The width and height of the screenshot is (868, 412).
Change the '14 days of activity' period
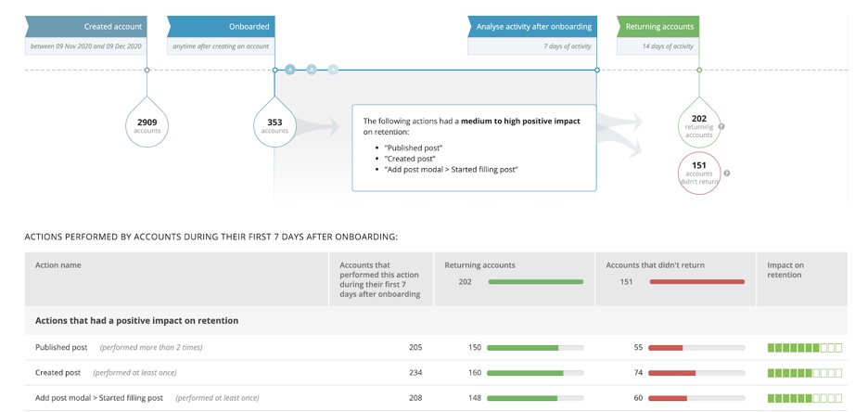click(x=657, y=46)
